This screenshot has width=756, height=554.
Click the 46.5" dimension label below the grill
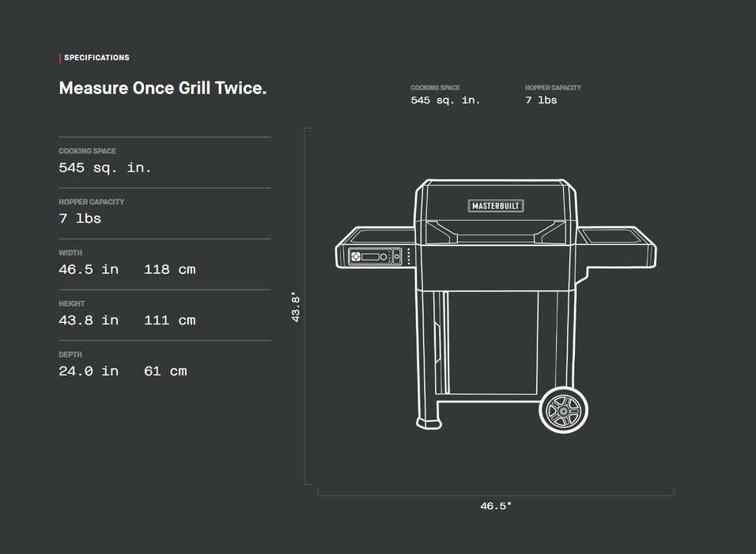click(x=496, y=506)
